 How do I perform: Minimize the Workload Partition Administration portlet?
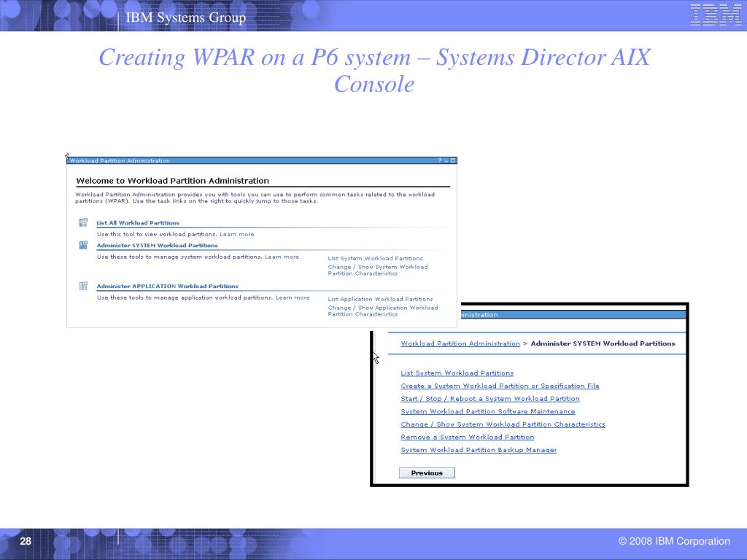446,160
